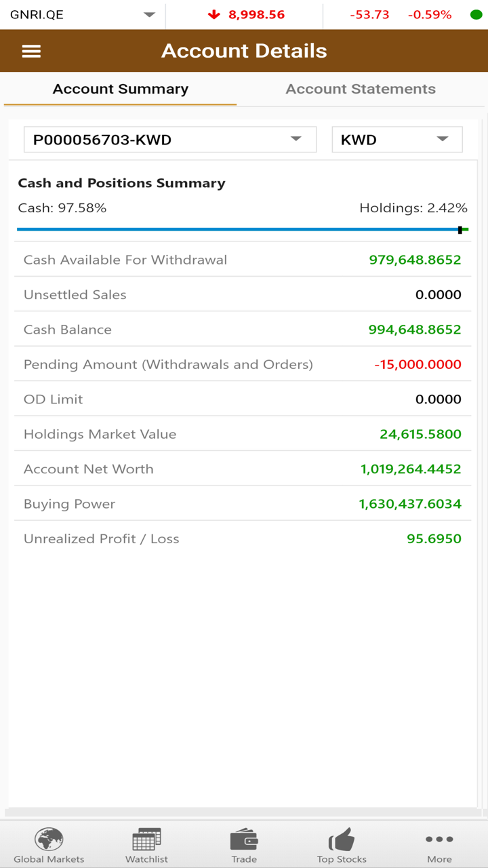This screenshot has width=488, height=868.
Task: Expand the GNRI.QE index dropdown
Action: [x=149, y=15]
